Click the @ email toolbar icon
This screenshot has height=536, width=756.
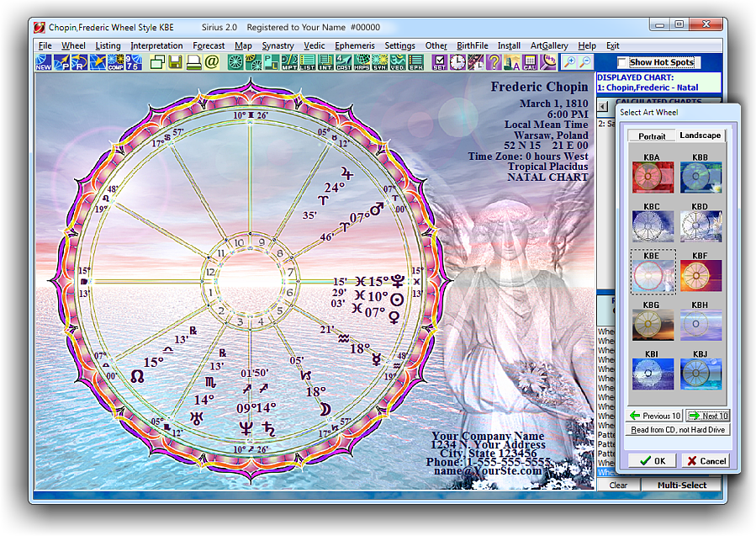pos(211,62)
